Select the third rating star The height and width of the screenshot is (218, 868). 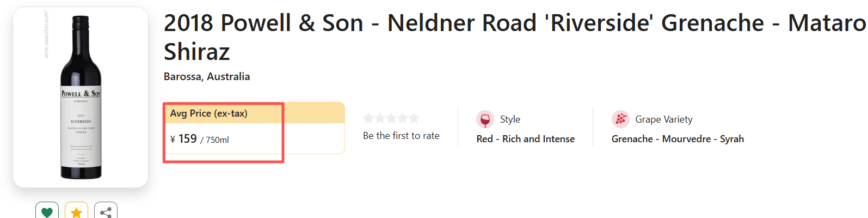click(392, 118)
